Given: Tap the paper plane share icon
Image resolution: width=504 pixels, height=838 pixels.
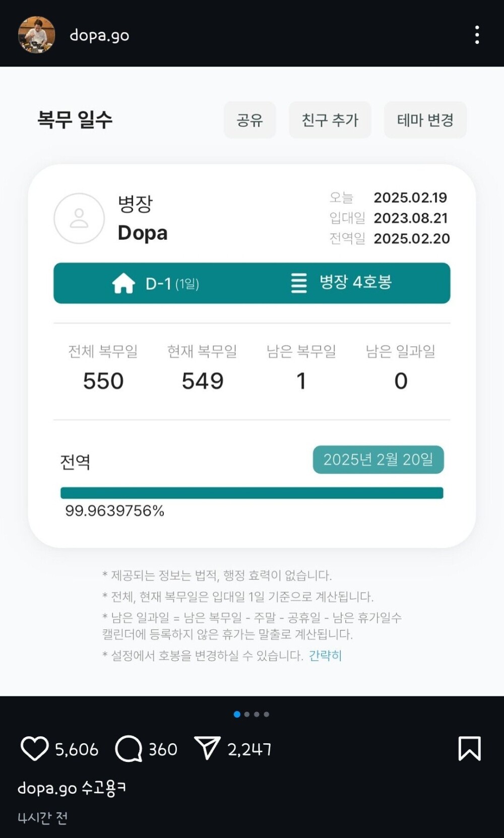Looking at the screenshot, I should click(207, 748).
